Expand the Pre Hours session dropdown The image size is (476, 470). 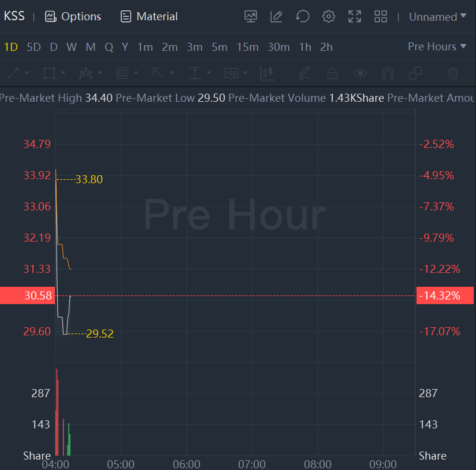tap(437, 47)
